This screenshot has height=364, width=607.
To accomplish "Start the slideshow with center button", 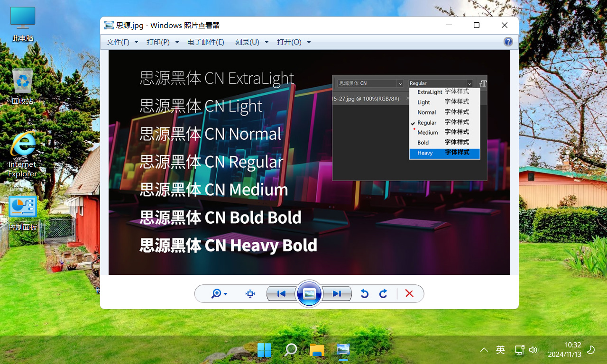I will pos(309,294).
